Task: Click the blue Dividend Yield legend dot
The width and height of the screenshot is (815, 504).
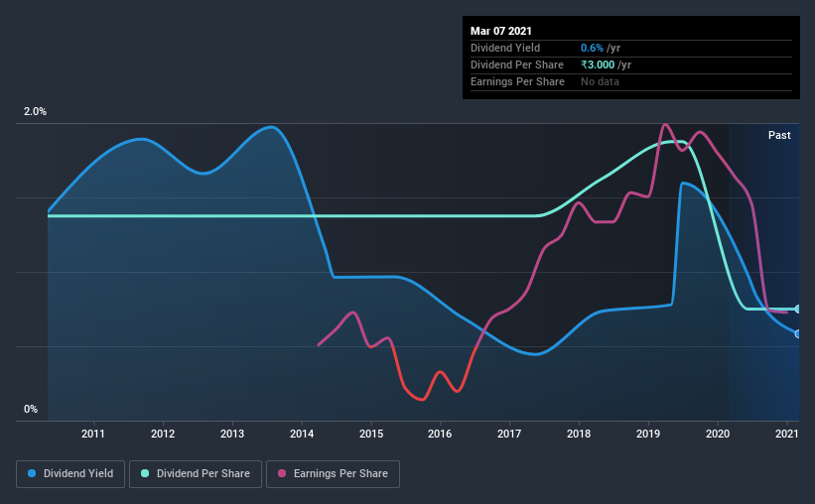Action: 33,474
